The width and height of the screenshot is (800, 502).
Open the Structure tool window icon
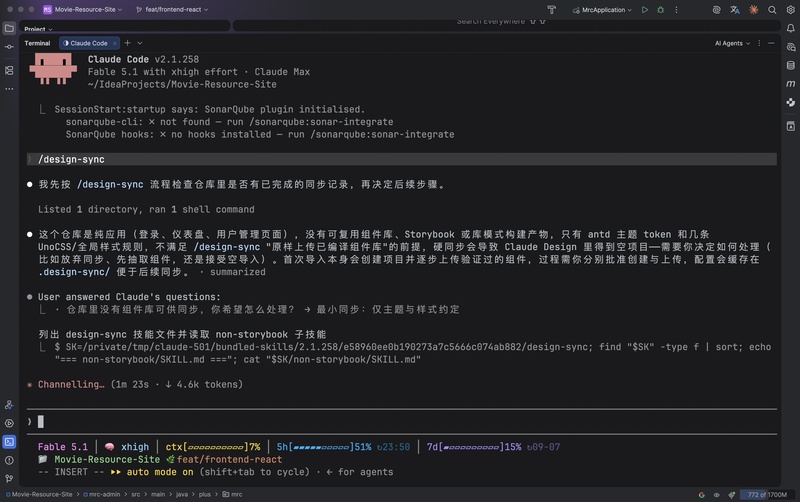[9, 70]
